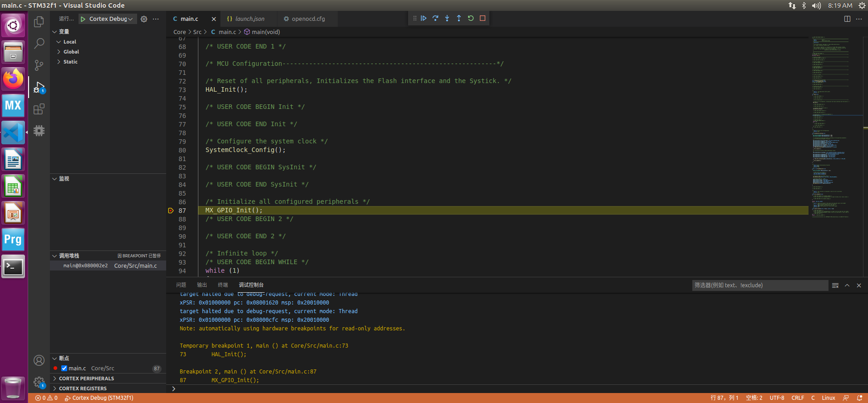Open errors and warnings count in status bar
Image resolution: width=868 pixels, height=403 pixels.
point(46,398)
